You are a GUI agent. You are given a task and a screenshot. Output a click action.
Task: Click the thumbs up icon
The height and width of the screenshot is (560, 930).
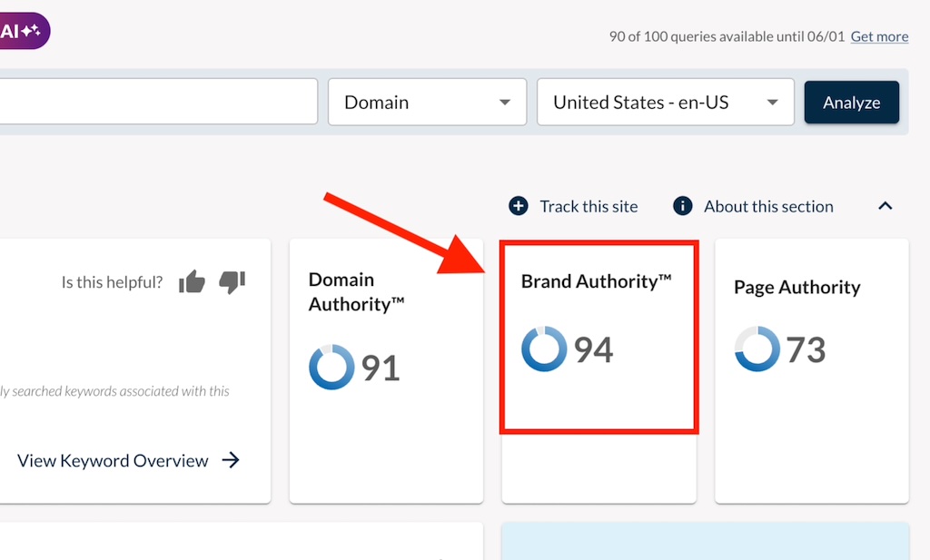193,281
